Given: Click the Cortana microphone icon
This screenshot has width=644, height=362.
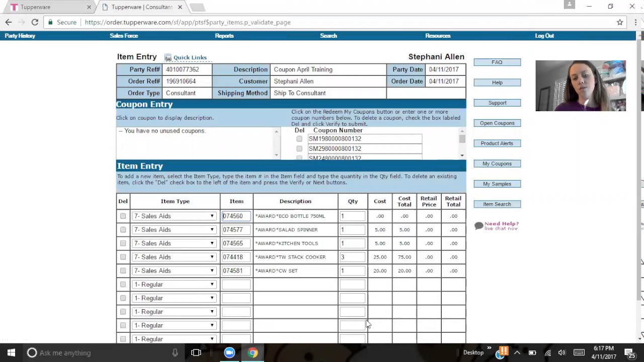Looking at the screenshot, I should tap(175, 352).
